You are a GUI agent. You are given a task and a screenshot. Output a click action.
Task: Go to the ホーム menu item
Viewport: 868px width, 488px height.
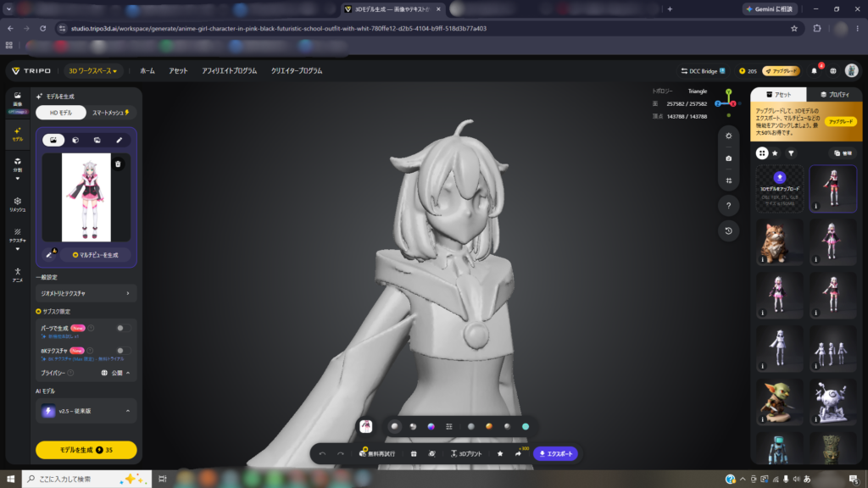point(147,71)
